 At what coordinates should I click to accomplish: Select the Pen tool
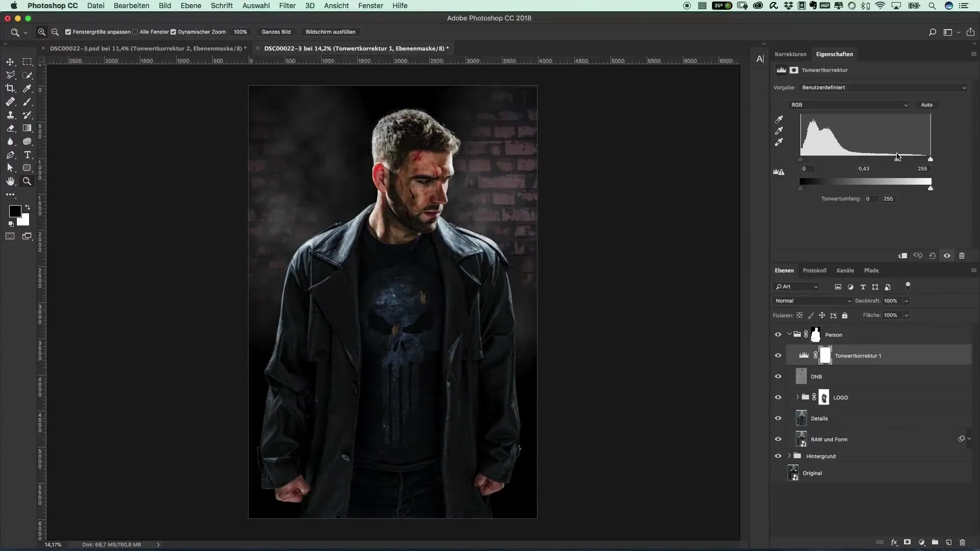[x=10, y=155]
